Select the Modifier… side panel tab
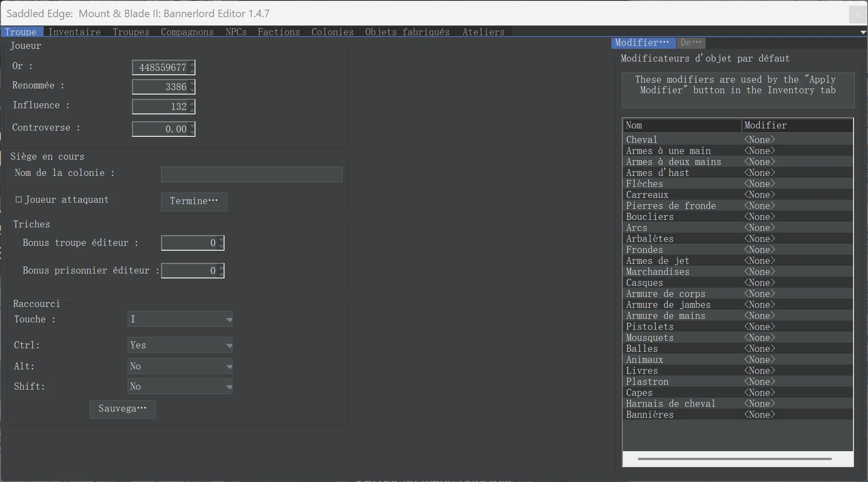This screenshot has height=482, width=868. 643,43
